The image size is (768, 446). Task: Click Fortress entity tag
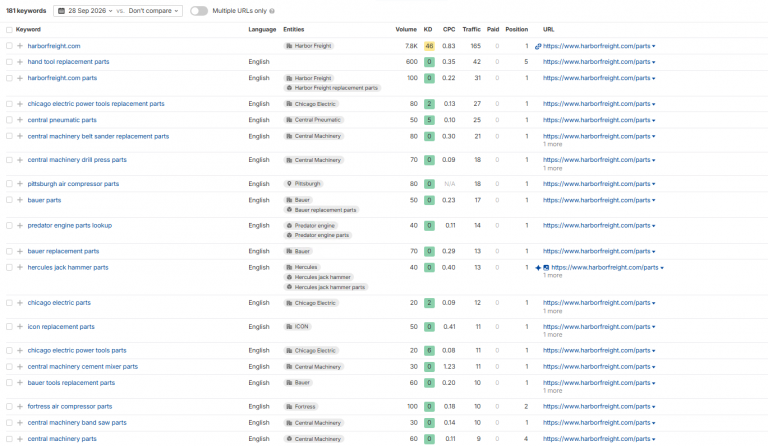pyautogui.click(x=301, y=406)
